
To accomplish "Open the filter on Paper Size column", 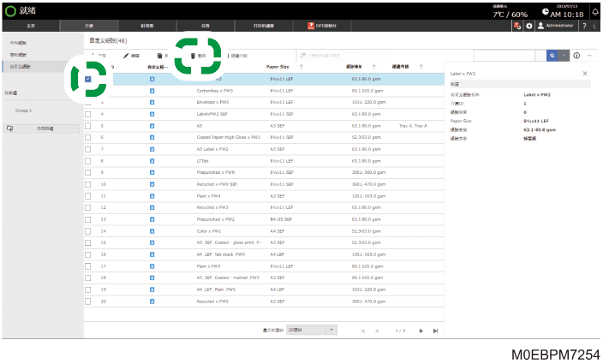I will (x=301, y=67).
